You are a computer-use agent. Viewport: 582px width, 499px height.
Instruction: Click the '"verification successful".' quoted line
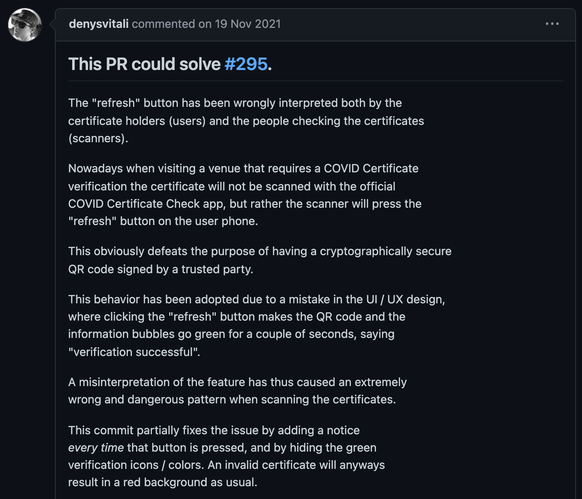click(134, 352)
